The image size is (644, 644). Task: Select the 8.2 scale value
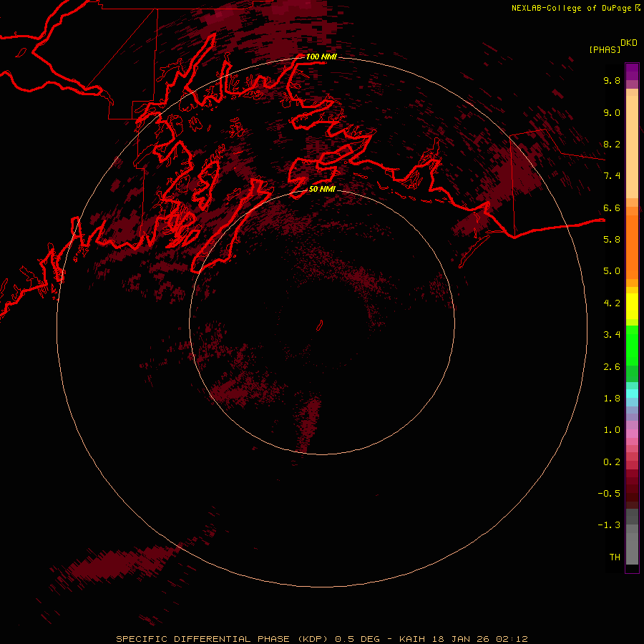coord(612,144)
